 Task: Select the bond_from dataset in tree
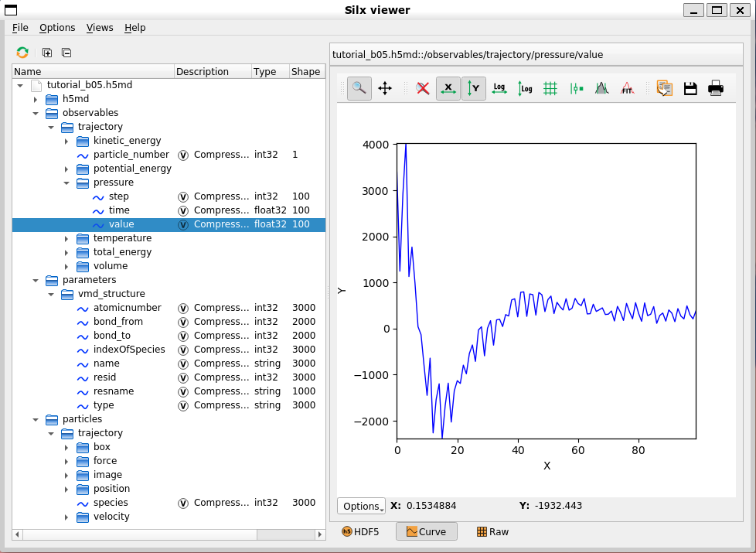point(117,322)
